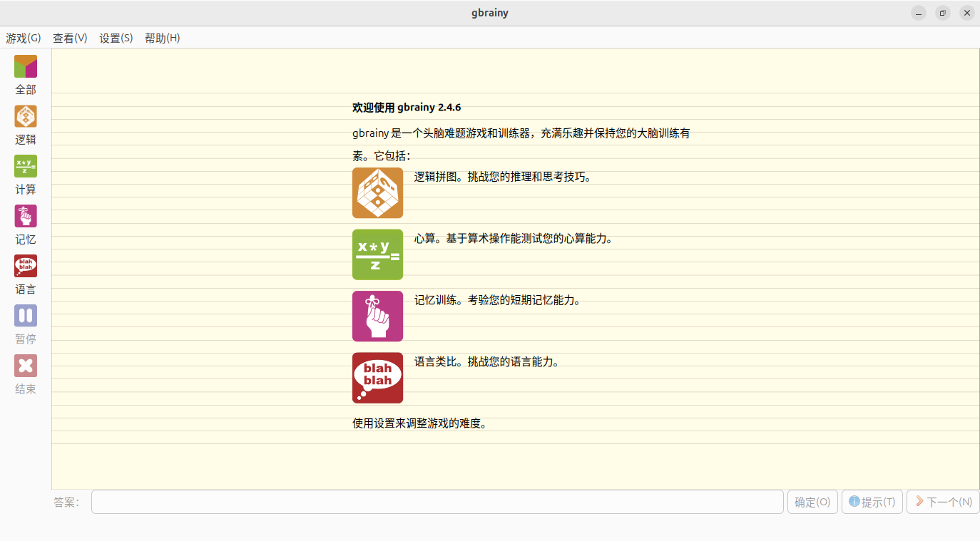Click the orange logic cube icon in welcome text
This screenshot has width=980, height=541.
pyautogui.click(x=377, y=193)
